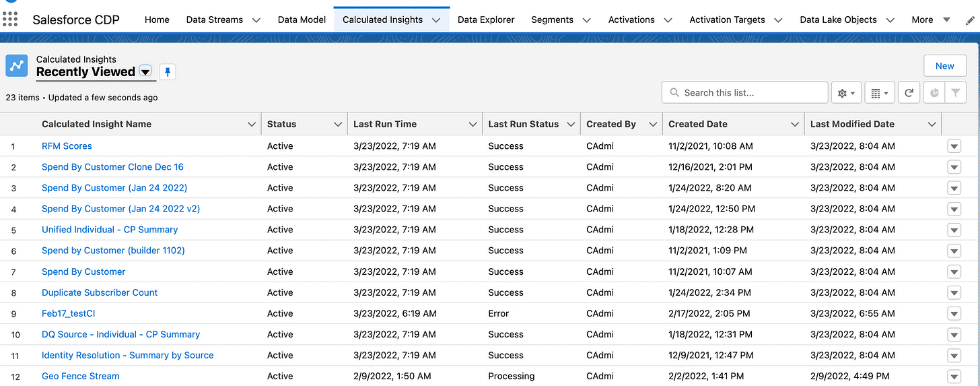Pin the Recently Viewed list view
This screenshot has width=980, height=386.
(168, 71)
